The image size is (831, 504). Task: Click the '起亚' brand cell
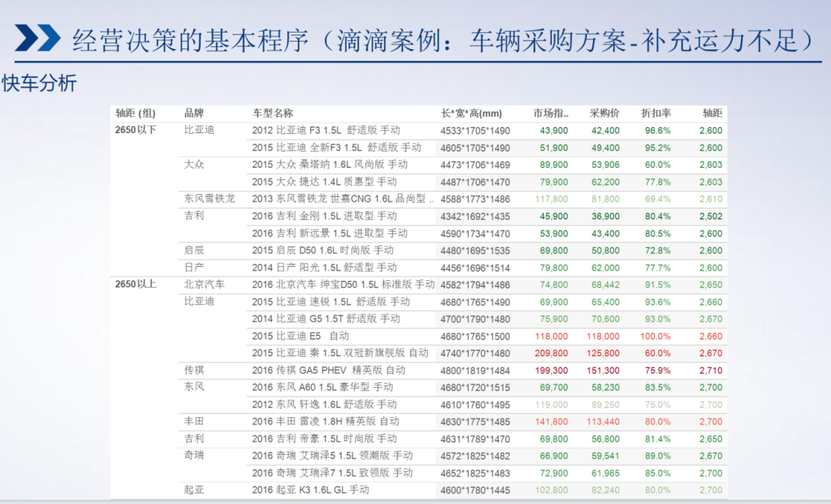194,490
